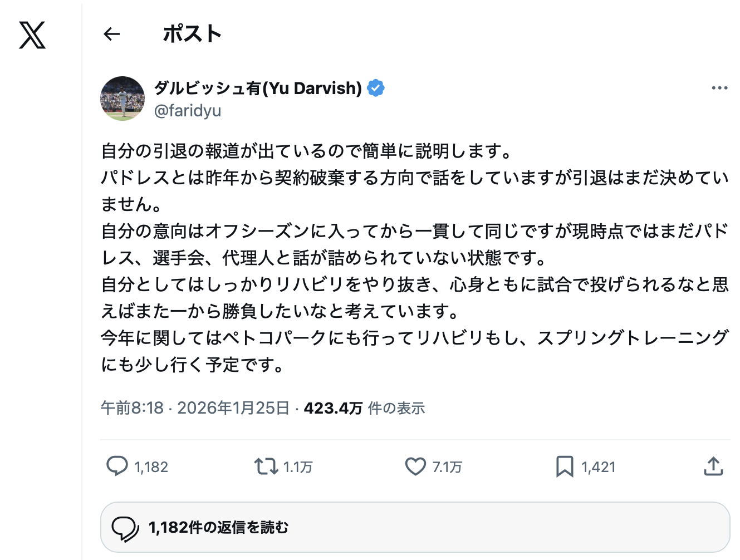Screen dimensions: 740x560
Task: Click the X logo icon
Action: [x=32, y=35]
